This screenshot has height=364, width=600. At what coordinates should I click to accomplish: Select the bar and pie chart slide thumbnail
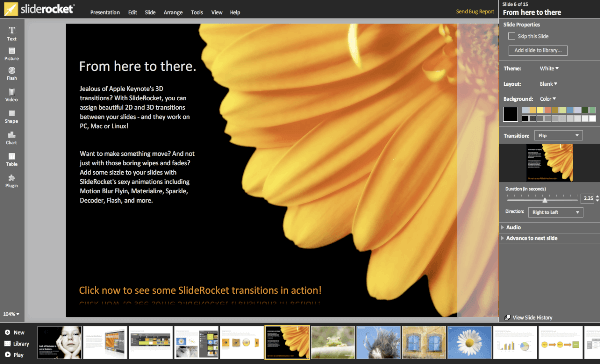(x=515, y=342)
